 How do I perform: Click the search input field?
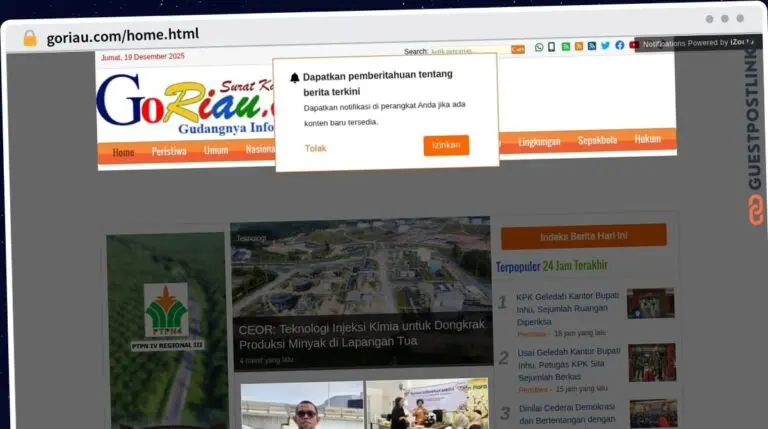tap(469, 50)
